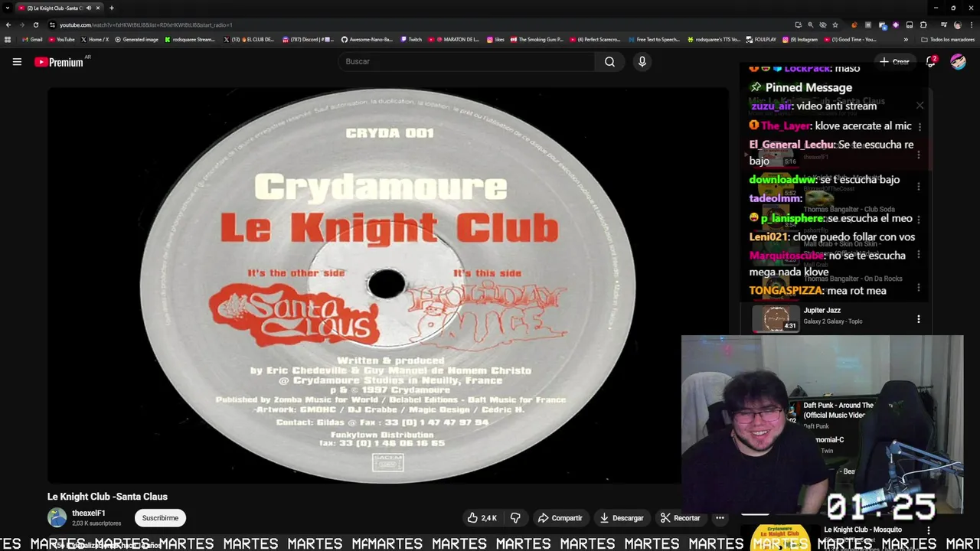Close the Le Knight Club browser tab
Screen dimensions: 980x551
tap(98, 8)
